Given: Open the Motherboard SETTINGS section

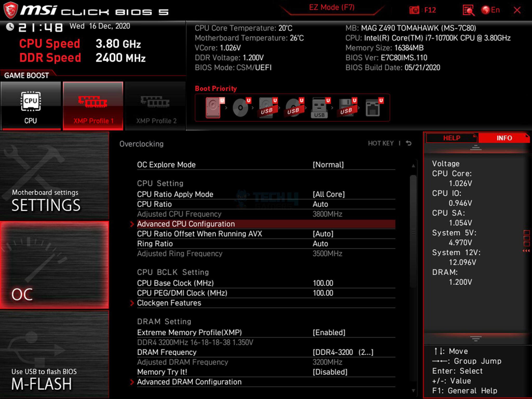Looking at the screenshot, I should click(x=55, y=176).
